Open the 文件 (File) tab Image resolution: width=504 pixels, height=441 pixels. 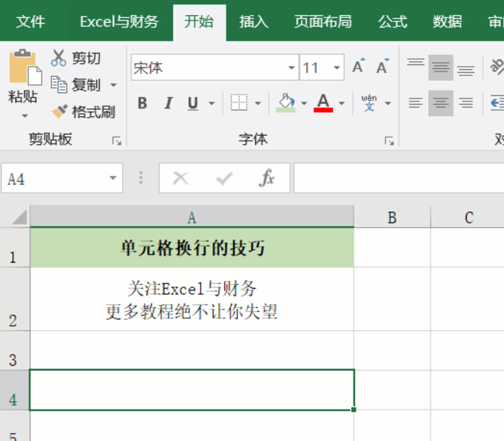coord(31,22)
